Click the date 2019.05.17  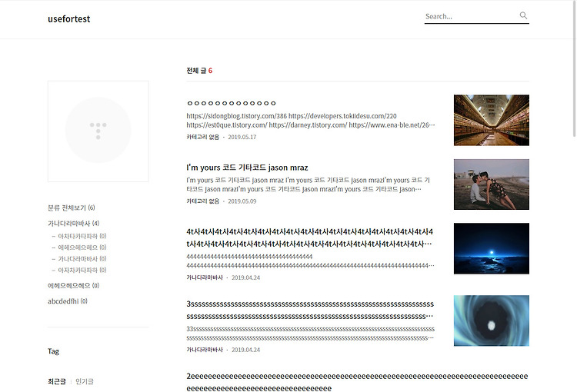pyautogui.click(x=242, y=137)
